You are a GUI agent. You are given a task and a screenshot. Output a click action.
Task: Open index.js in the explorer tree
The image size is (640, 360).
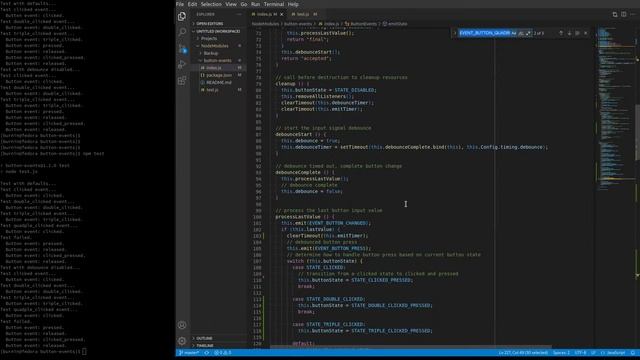(x=218, y=68)
